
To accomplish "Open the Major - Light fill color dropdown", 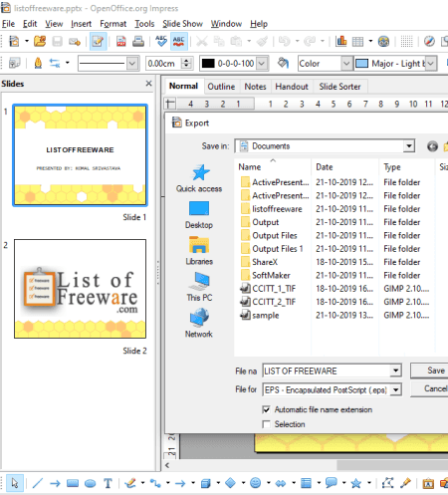I will point(430,63).
